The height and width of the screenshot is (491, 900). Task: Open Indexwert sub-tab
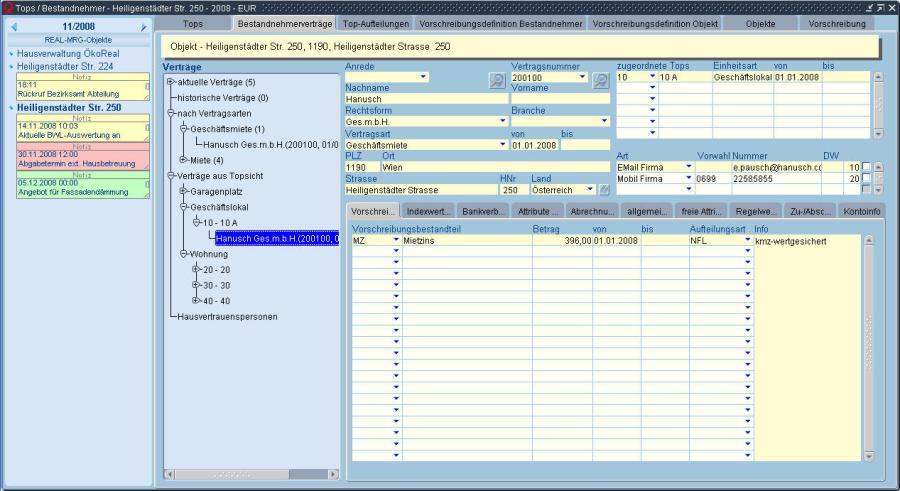point(428,211)
